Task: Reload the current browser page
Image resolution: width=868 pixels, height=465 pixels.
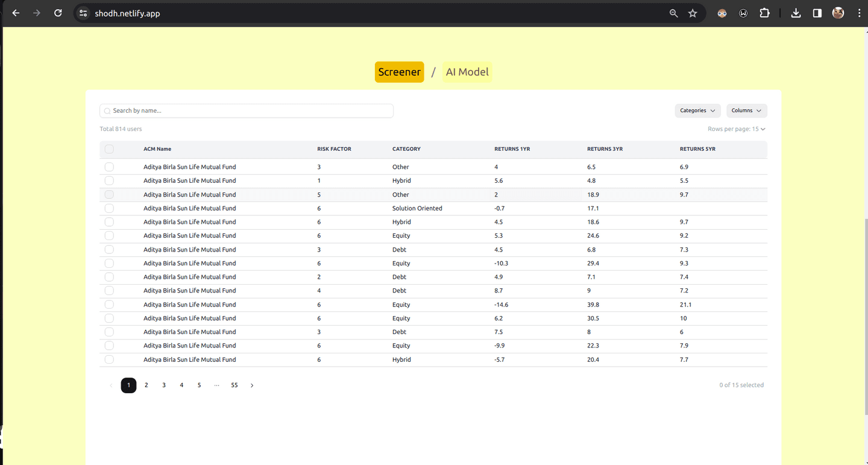Action: click(58, 13)
